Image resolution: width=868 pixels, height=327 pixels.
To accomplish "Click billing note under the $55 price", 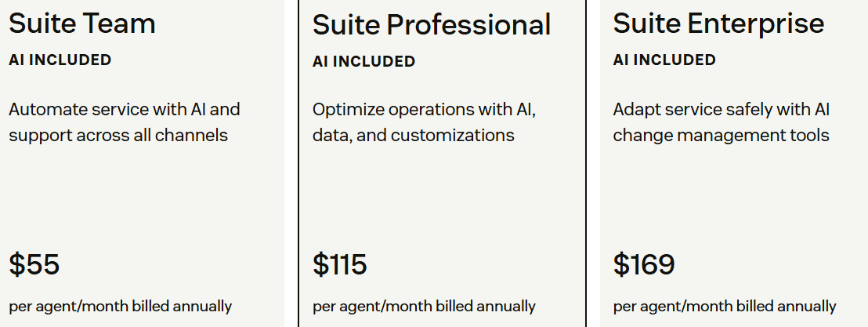I will (121, 306).
